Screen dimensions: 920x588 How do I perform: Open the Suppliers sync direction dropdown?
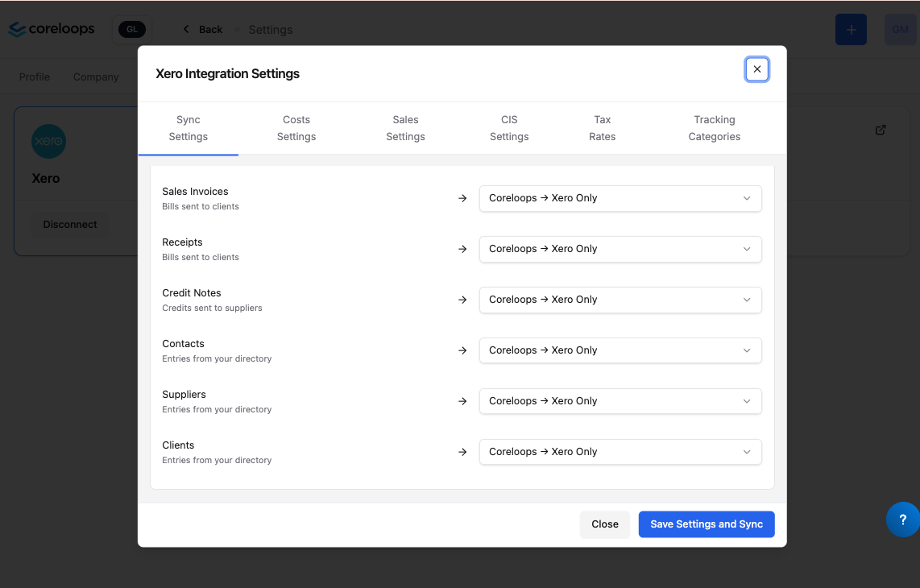tap(620, 401)
